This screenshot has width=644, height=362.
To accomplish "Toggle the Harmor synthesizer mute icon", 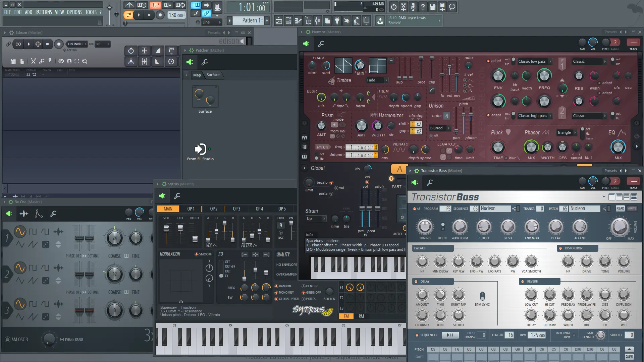I will [307, 43].
